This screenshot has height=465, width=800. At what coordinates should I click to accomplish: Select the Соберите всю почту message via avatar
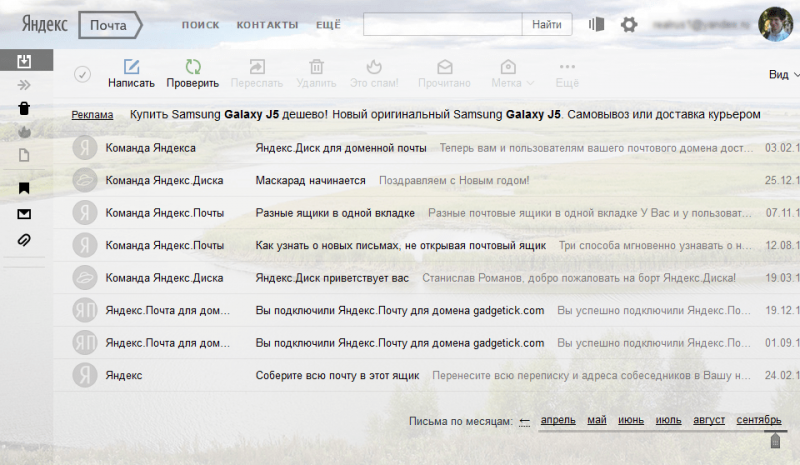point(85,375)
